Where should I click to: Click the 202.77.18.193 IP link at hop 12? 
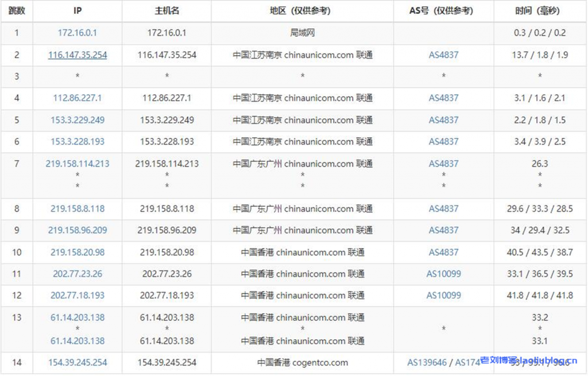(x=77, y=296)
